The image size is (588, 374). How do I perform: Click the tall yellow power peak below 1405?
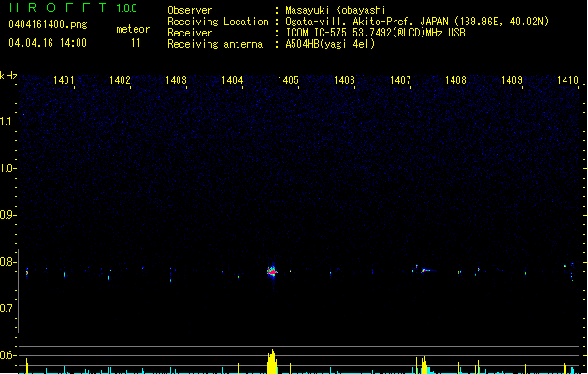point(272,361)
